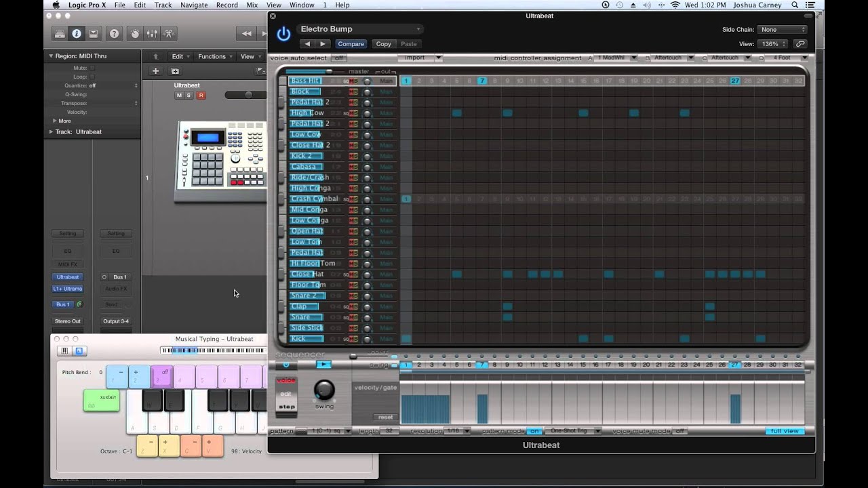Open the Quantize off popup
This screenshot has width=868, height=488.
(113, 85)
